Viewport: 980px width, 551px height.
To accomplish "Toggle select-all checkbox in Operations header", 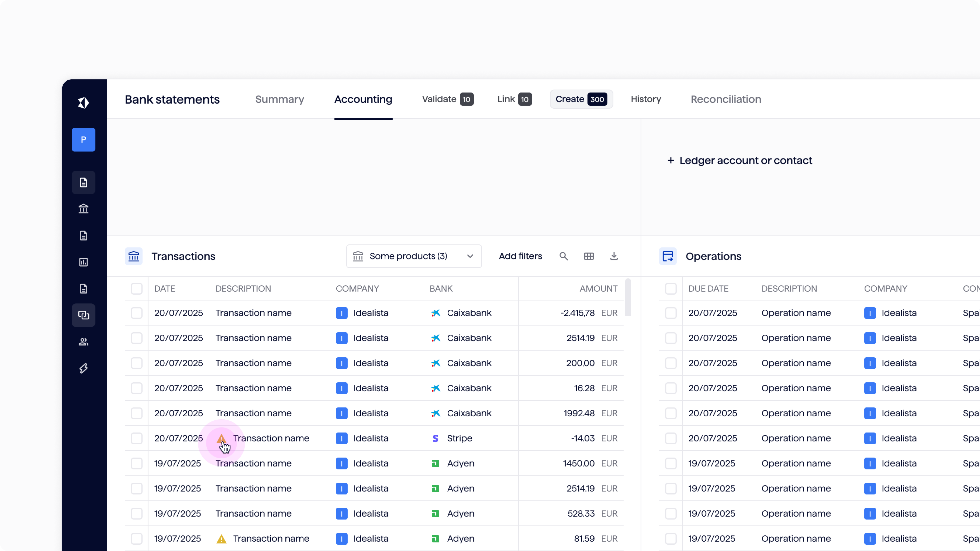I will coord(670,289).
